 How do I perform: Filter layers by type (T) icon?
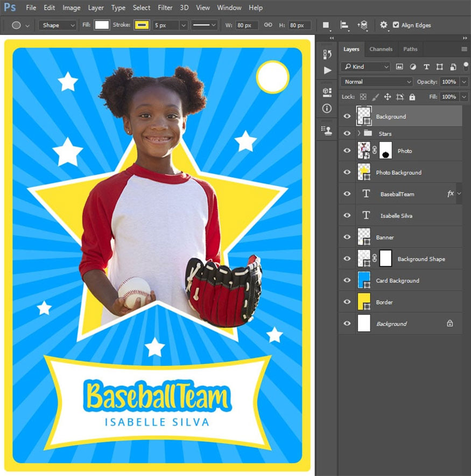click(x=426, y=67)
